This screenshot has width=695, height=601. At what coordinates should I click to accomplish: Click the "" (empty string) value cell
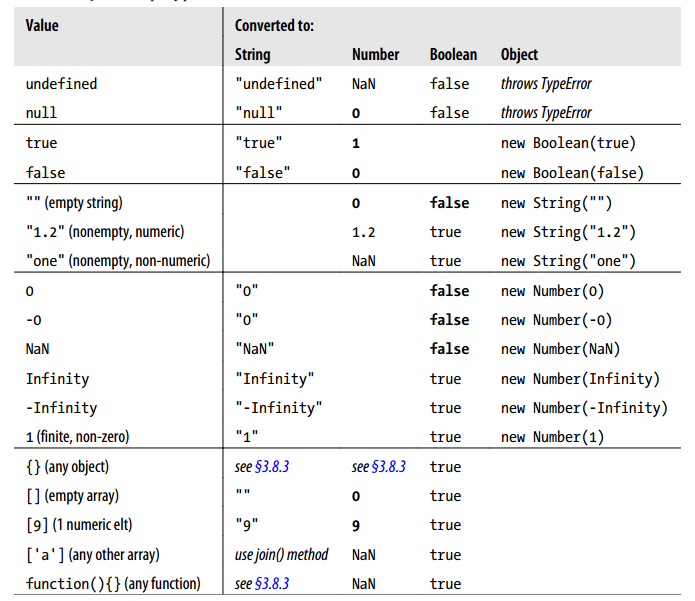coord(74,203)
